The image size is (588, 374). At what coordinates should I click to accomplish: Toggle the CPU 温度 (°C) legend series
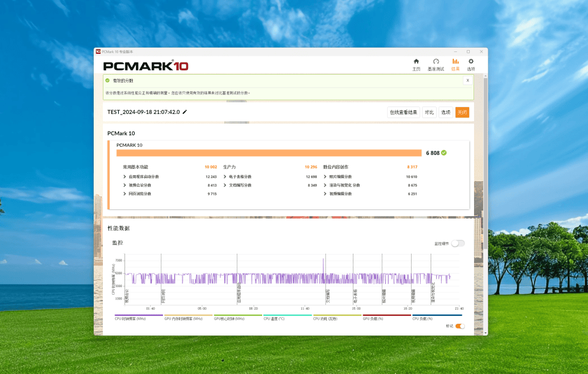click(x=287, y=318)
